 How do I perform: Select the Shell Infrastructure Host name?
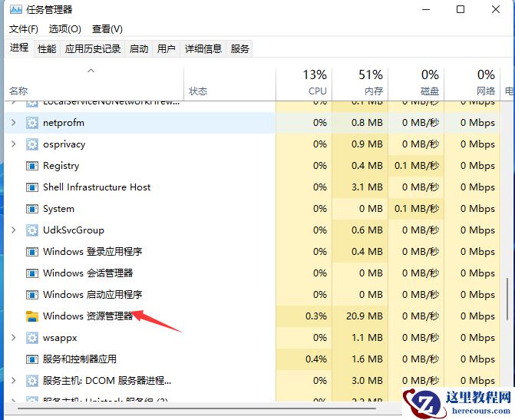[x=97, y=187]
